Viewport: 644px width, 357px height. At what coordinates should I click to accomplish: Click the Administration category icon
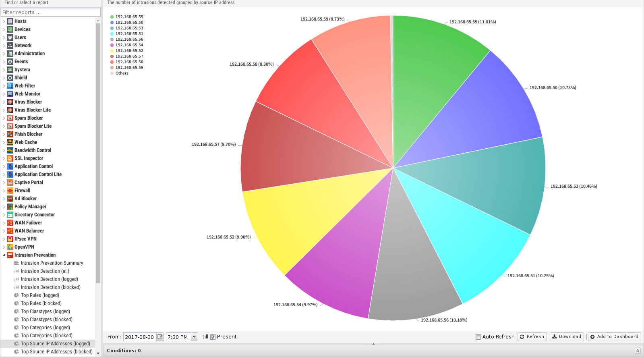10,54
